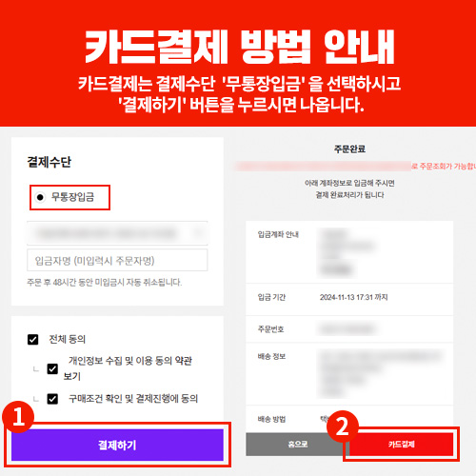Screen dimensions: 476x476
Task: Uncheck 개인정보 수집 및 이용 동의 checkbox
Action: [52, 368]
